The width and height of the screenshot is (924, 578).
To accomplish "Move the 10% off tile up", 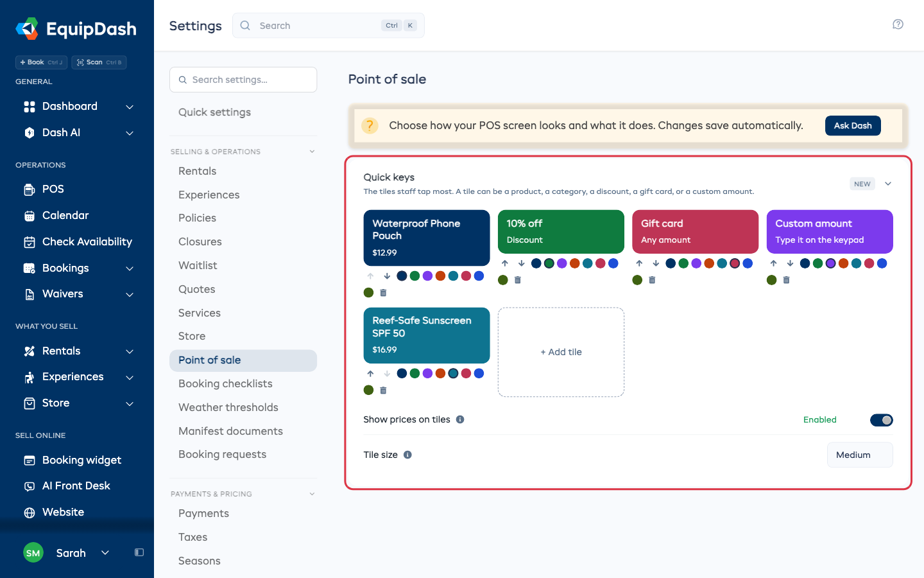I will click(505, 263).
